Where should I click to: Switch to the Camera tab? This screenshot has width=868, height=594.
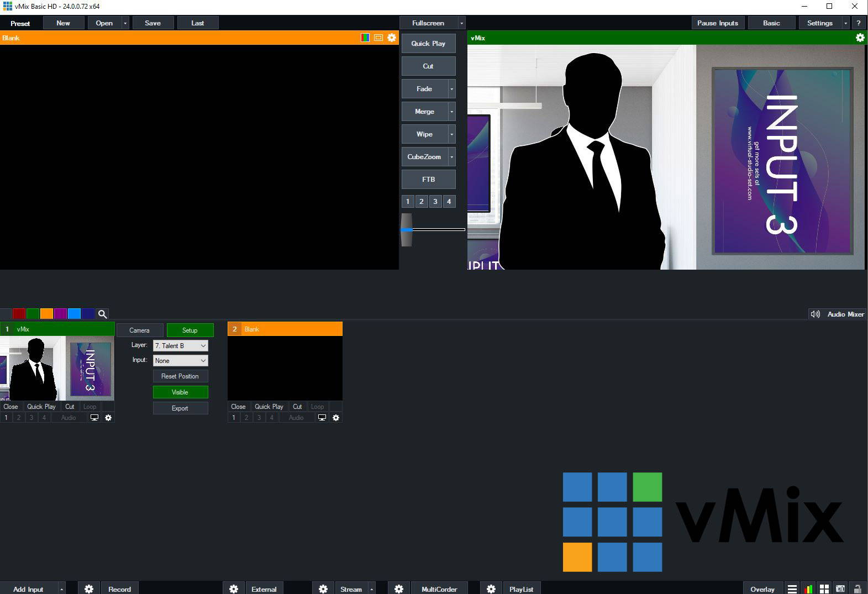139,330
